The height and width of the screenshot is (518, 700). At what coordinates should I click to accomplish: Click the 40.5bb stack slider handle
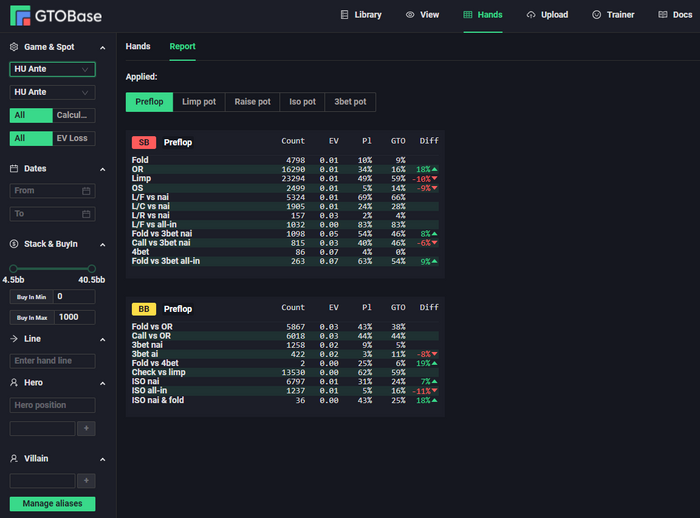pyautogui.click(x=92, y=268)
